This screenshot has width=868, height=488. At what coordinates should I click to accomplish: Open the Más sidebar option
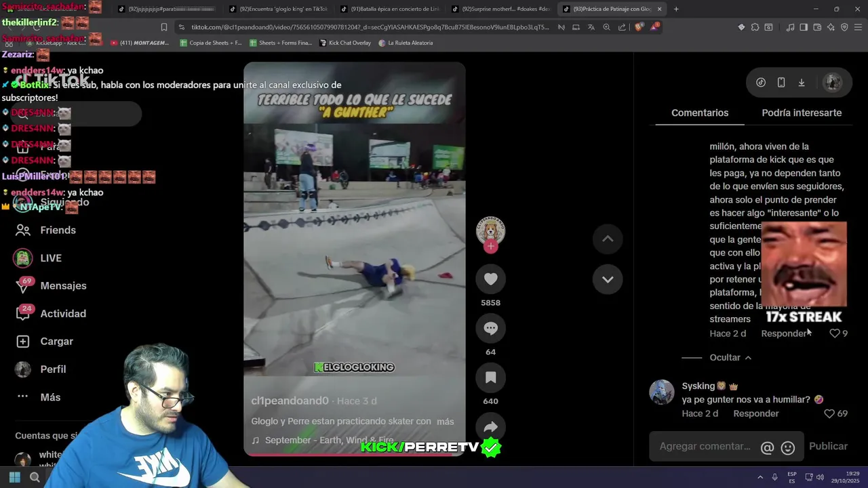tap(38, 397)
